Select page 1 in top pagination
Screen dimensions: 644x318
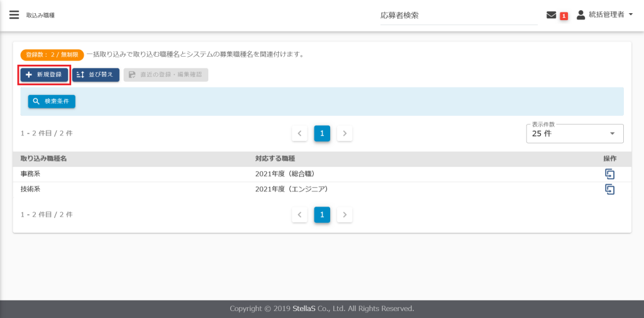[x=322, y=133]
